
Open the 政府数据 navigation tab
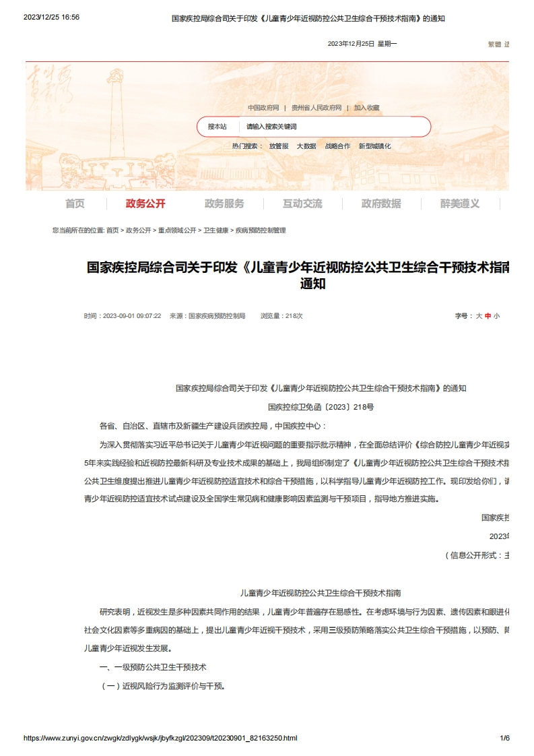coord(381,203)
